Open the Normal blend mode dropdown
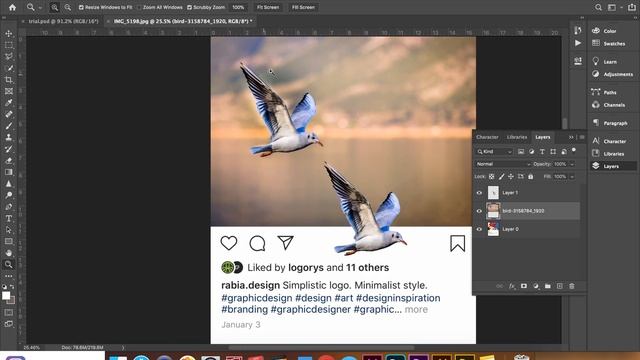 (x=503, y=164)
